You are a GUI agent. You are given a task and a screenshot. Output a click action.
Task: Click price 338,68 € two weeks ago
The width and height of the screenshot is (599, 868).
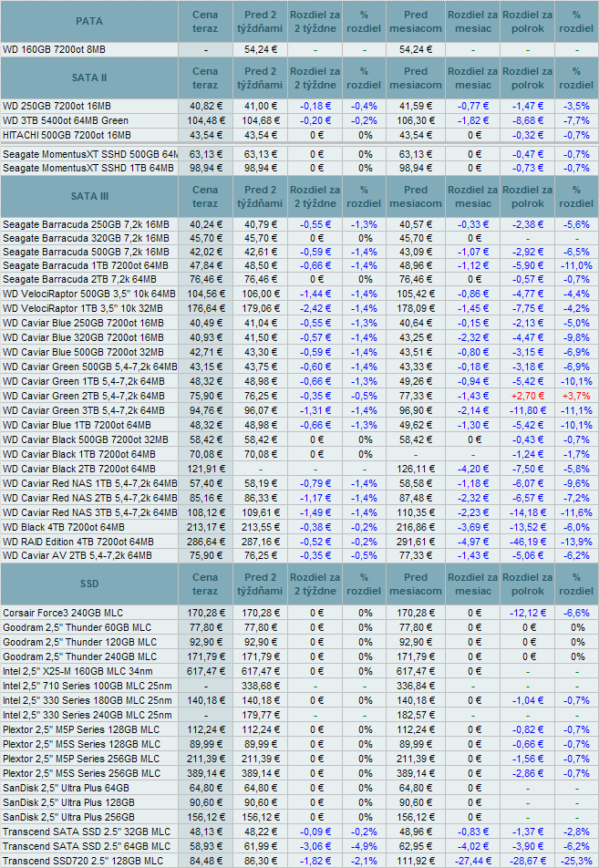pyautogui.click(x=260, y=686)
